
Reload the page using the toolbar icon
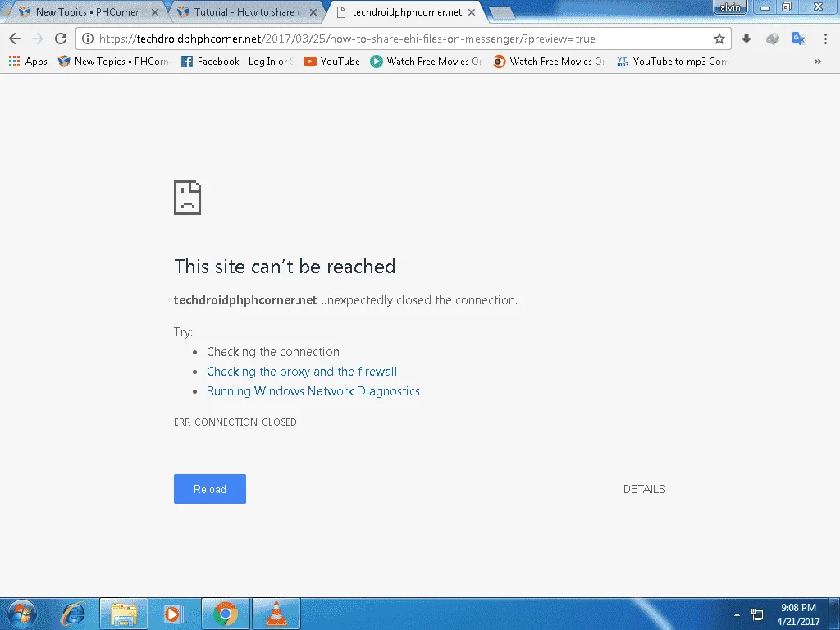pyautogui.click(x=61, y=39)
